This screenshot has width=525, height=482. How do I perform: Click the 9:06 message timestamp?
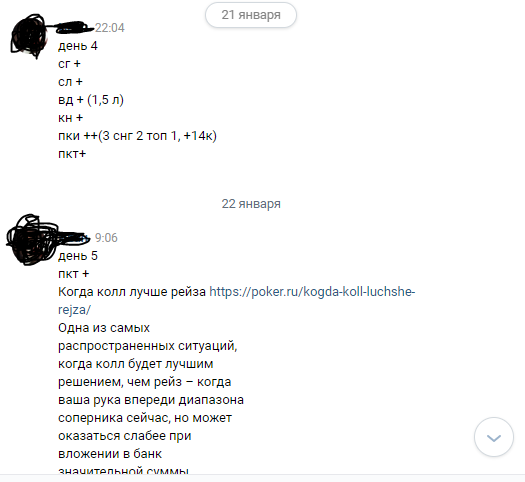[106, 238]
